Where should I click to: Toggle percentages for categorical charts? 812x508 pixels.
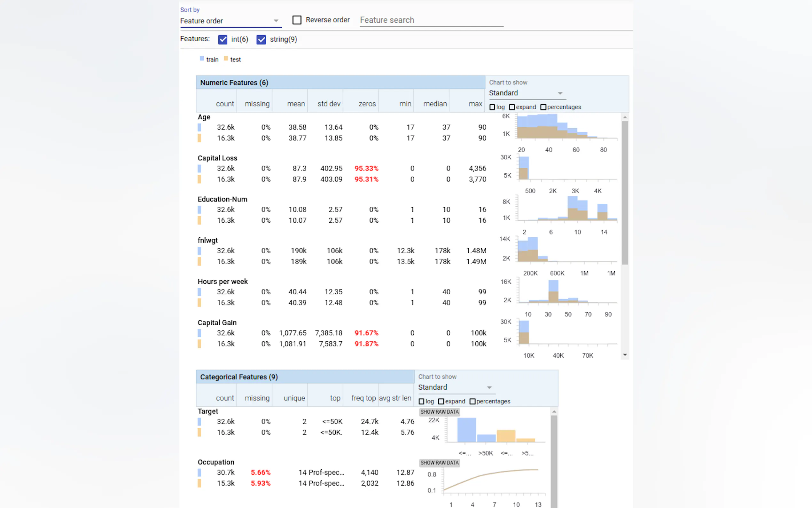click(x=472, y=401)
